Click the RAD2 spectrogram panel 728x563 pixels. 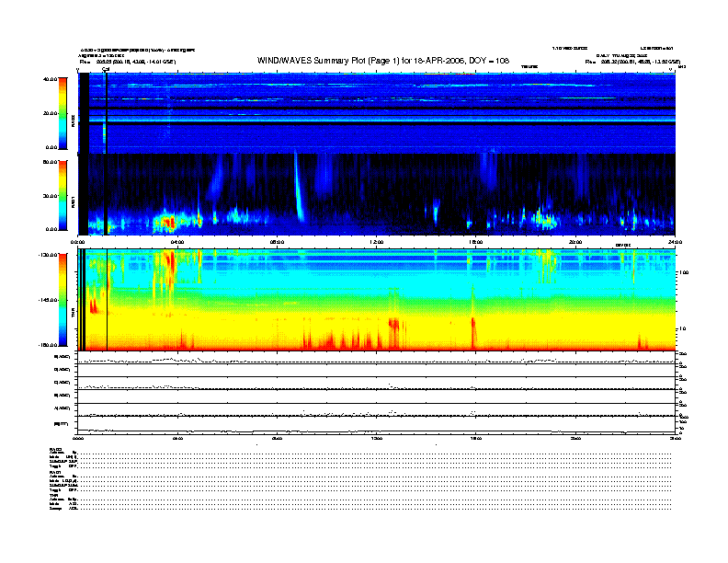click(x=377, y=113)
